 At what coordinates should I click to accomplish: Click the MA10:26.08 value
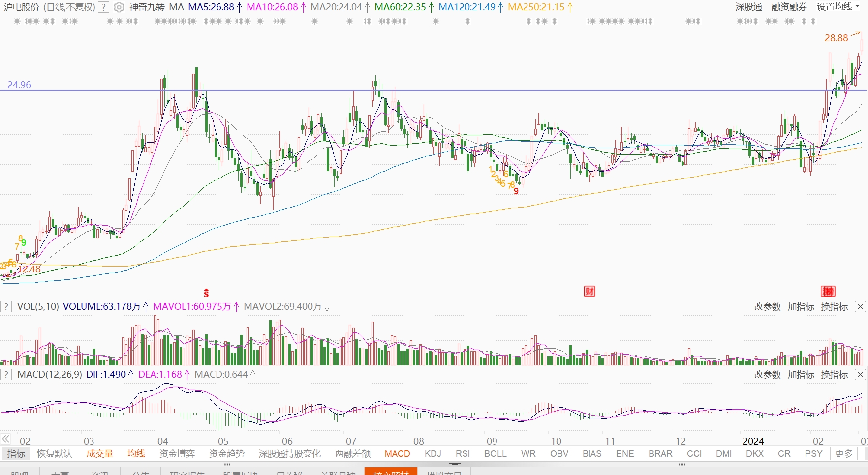(272, 7)
